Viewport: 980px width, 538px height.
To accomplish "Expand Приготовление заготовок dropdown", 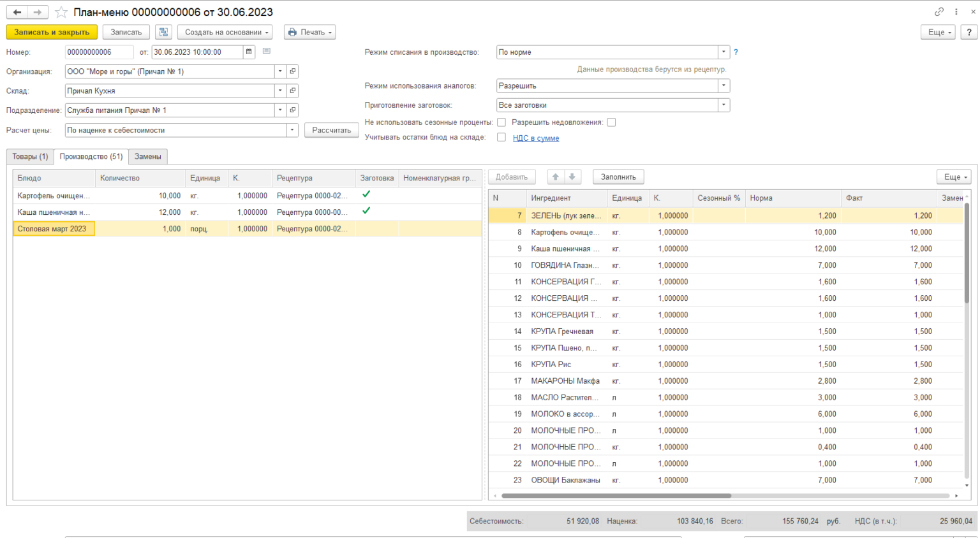I will tap(724, 105).
